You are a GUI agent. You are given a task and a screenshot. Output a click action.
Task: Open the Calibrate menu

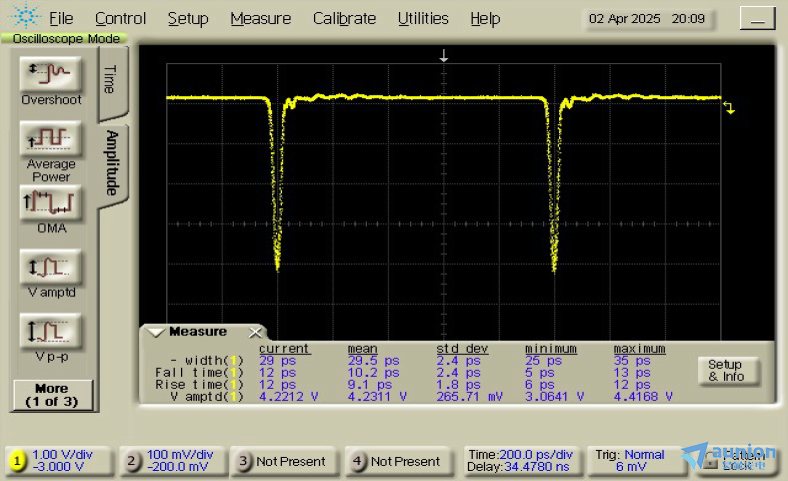[344, 18]
